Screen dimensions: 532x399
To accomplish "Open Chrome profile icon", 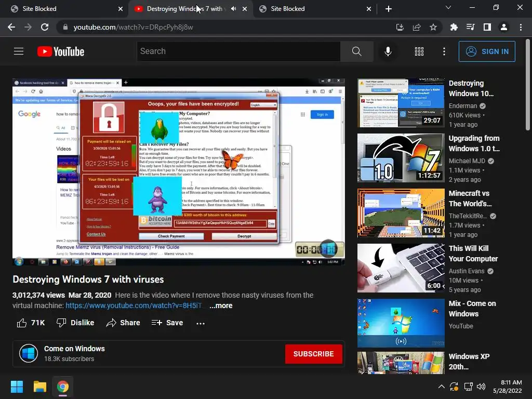I will coord(504,27).
